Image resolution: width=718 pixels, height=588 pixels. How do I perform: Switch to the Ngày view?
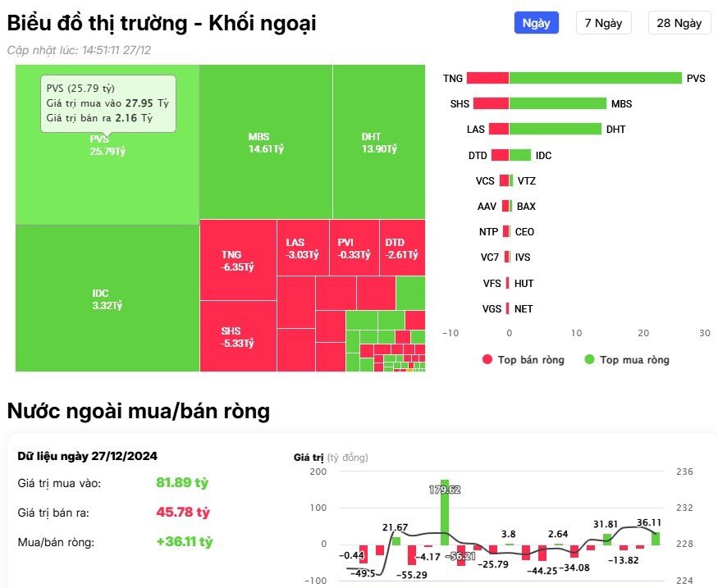click(x=536, y=23)
